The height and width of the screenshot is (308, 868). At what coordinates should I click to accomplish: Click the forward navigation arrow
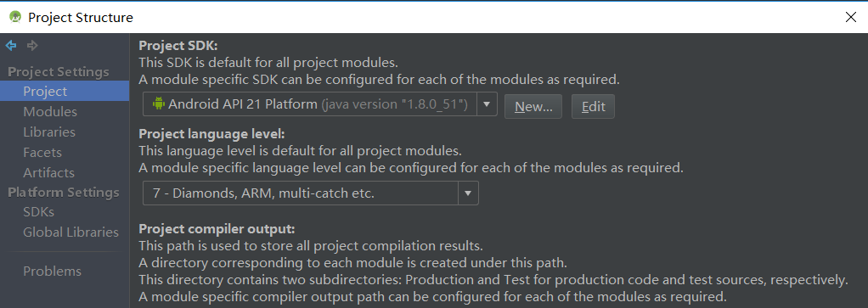(32, 45)
